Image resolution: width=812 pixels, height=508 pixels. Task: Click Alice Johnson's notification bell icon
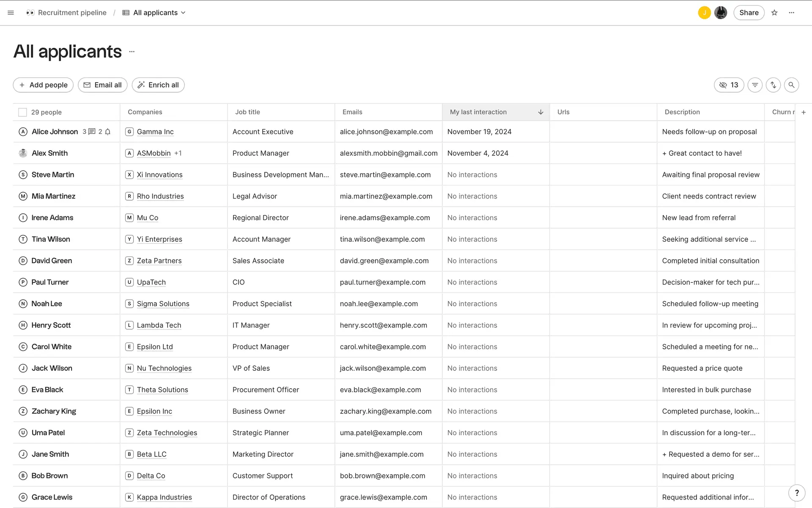point(108,132)
